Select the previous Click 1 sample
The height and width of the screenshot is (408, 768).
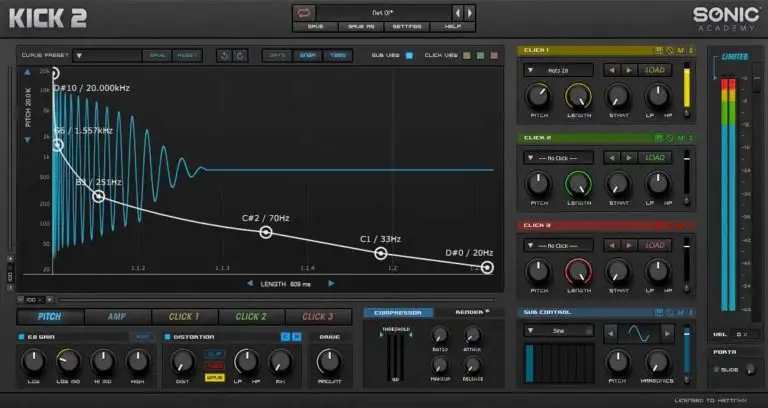(611, 70)
